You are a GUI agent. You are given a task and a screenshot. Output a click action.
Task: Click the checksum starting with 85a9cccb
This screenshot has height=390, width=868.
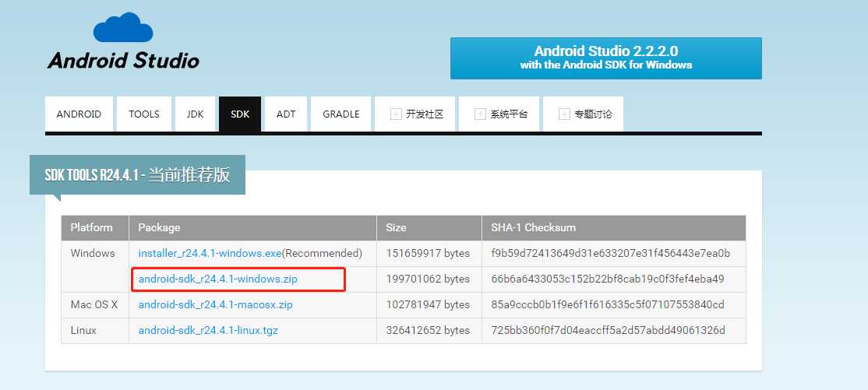[607, 305]
